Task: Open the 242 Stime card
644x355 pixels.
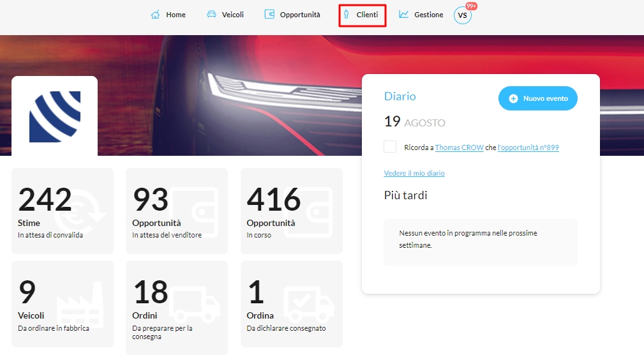Action: click(63, 211)
